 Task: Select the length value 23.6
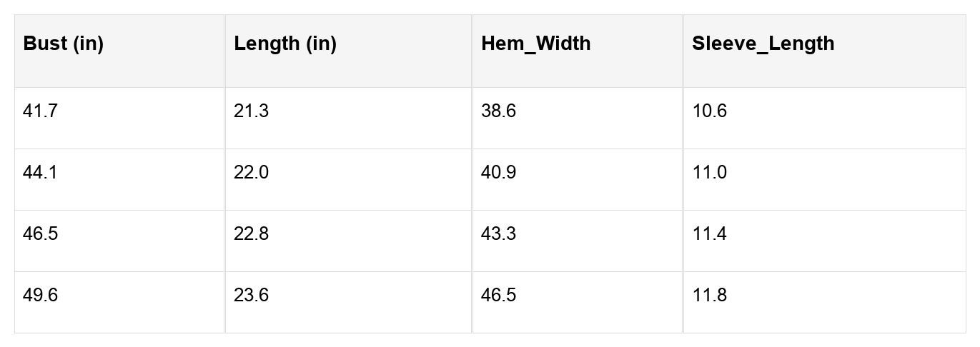[251, 296]
